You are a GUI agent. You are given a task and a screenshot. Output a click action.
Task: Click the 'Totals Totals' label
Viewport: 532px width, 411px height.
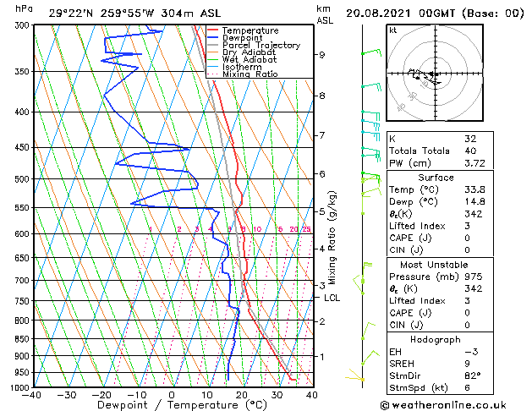[420, 151]
